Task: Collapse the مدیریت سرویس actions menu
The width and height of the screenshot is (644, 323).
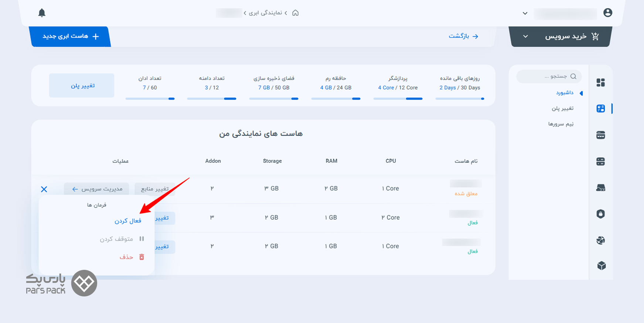Action: point(96,189)
